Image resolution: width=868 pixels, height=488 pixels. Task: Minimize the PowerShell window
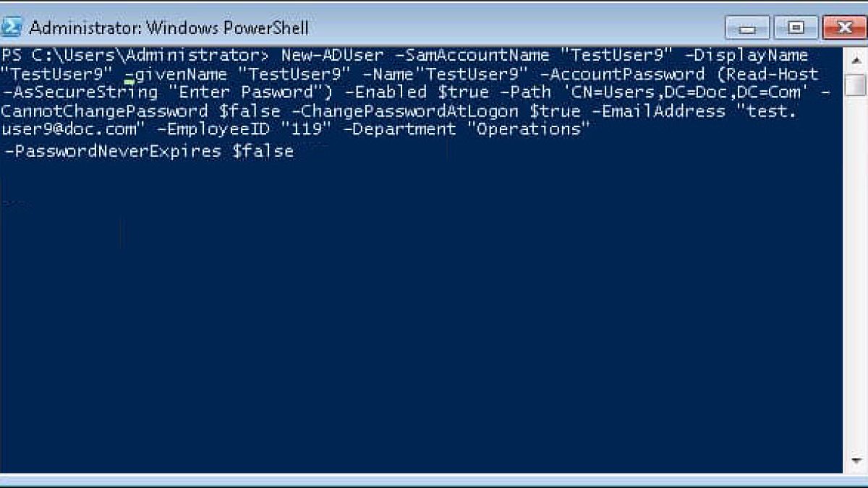click(748, 28)
